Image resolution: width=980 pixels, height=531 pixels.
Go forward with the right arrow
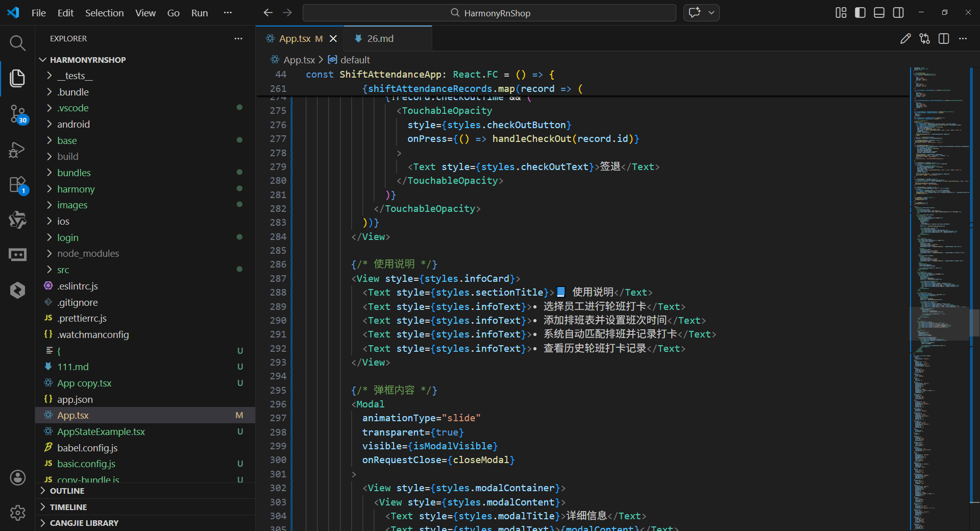coord(287,13)
